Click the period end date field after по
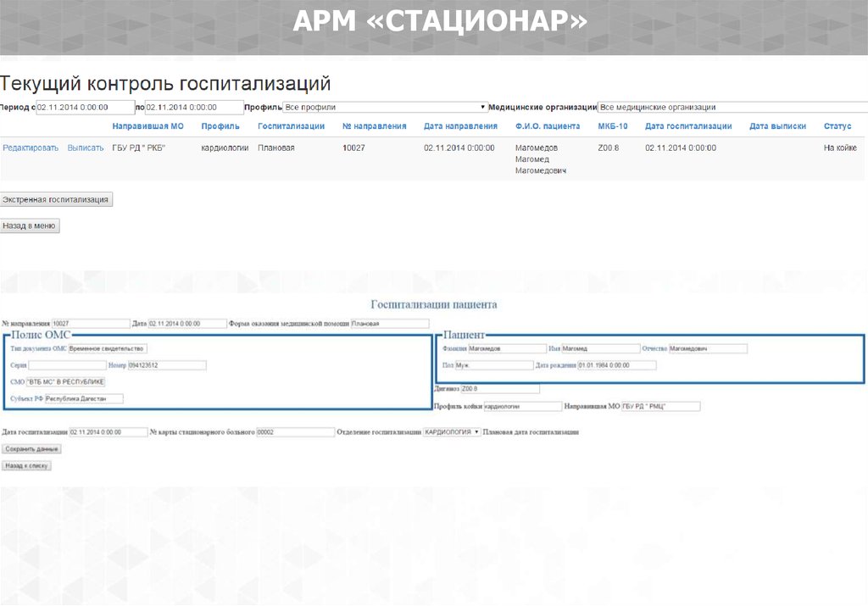Image resolution: width=868 pixels, height=606 pixels. click(x=193, y=108)
